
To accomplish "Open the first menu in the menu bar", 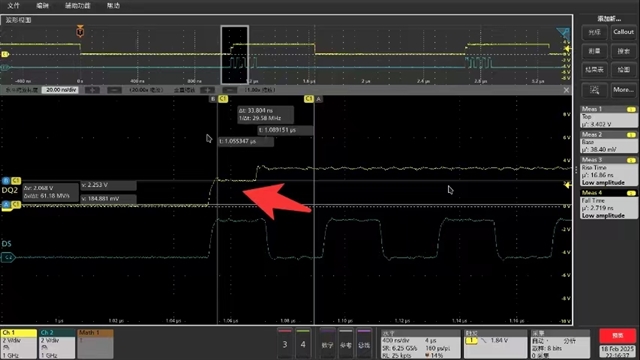I will pyautogui.click(x=13, y=6).
